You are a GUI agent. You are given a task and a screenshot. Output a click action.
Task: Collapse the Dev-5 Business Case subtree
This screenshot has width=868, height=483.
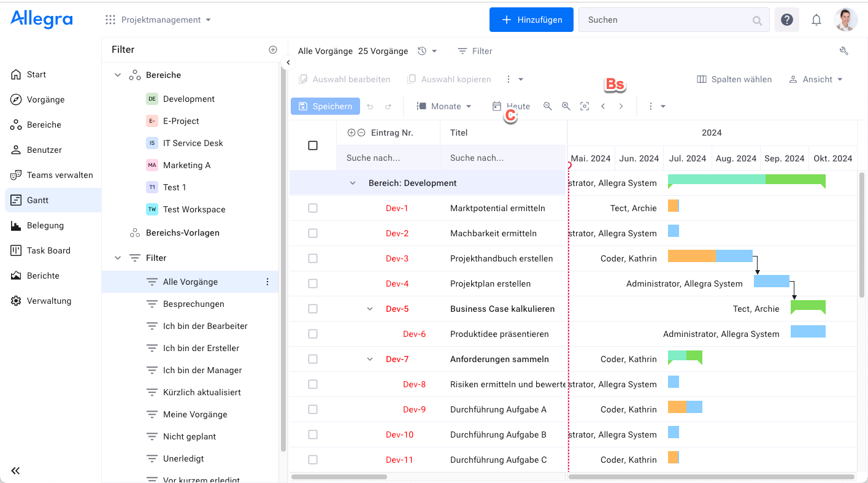click(369, 309)
